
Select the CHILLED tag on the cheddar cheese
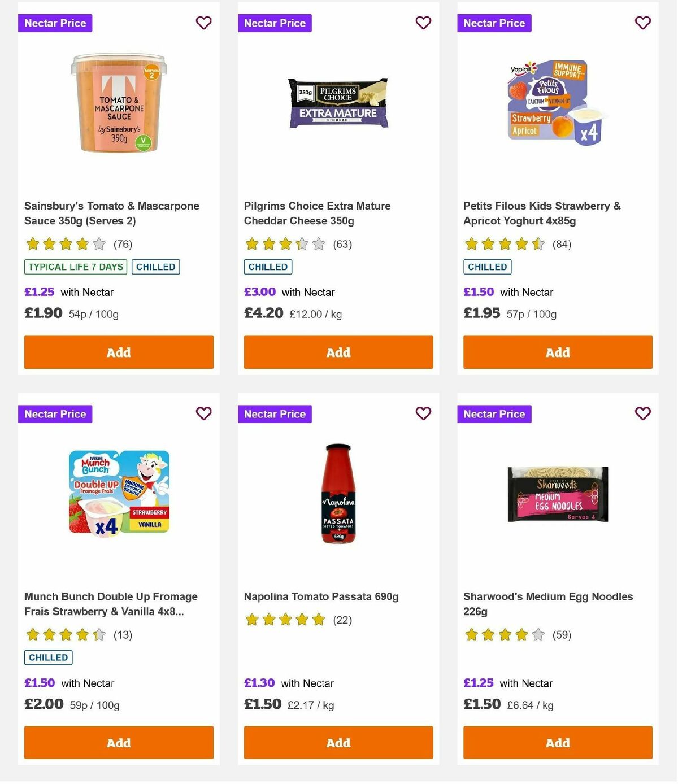[x=268, y=267]
